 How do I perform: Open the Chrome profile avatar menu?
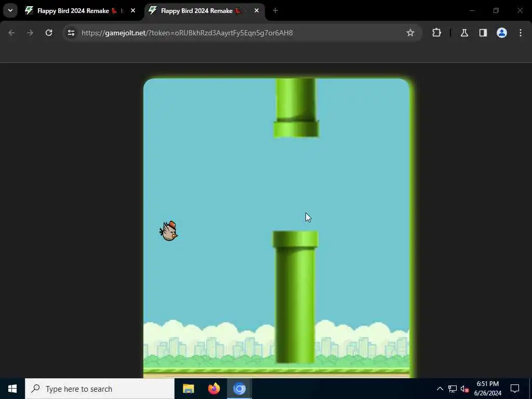(x=501, y=33)
